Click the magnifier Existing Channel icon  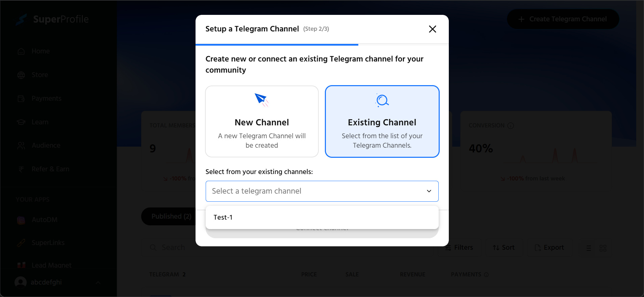pos(382,100)
